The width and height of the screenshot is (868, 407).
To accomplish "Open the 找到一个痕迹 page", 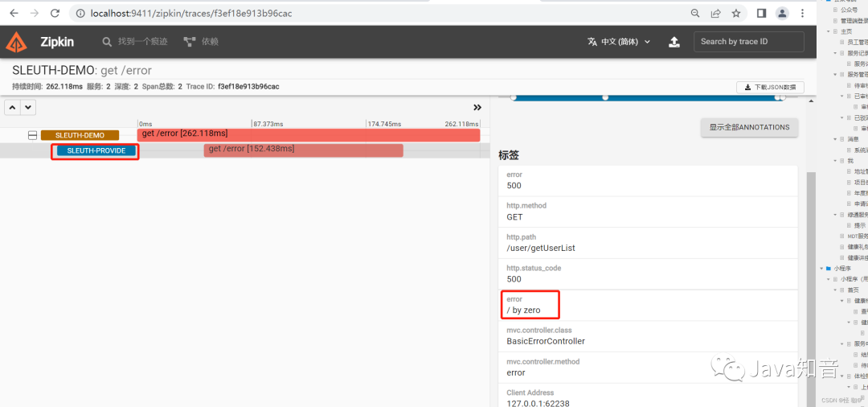I will pyautogui.click(x=135, y=42).
